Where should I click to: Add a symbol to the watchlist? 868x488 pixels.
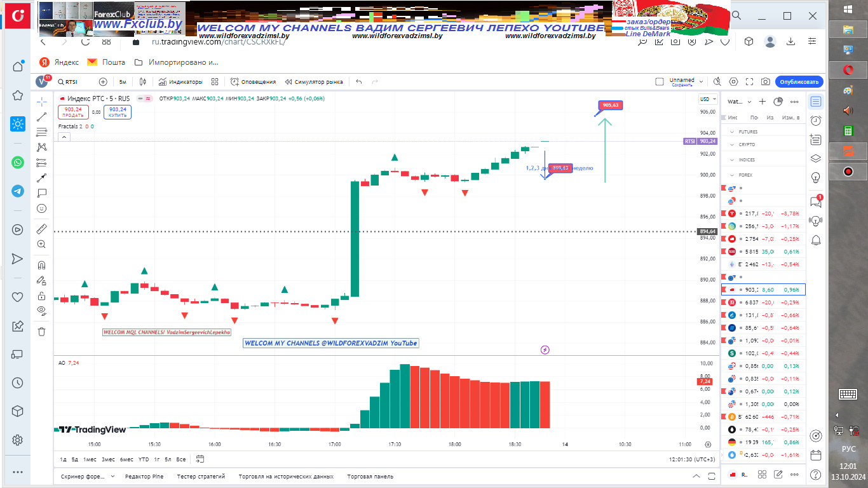coord(763,102)
